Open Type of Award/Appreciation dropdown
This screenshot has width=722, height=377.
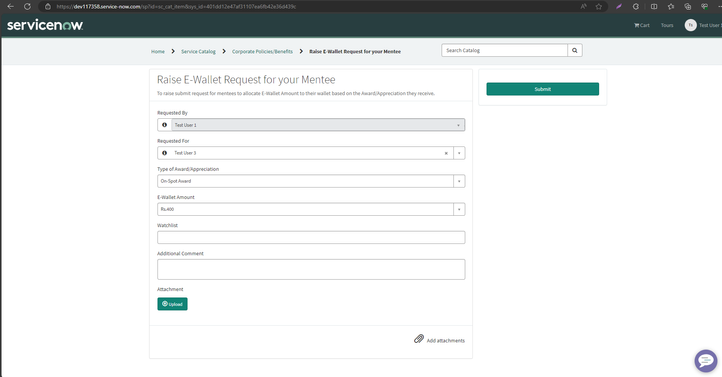click(x=311, y=181)
